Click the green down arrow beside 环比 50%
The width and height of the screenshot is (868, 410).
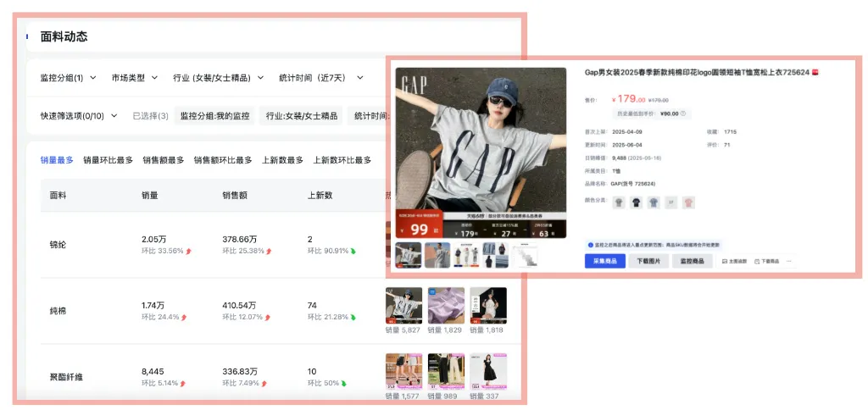343,383
